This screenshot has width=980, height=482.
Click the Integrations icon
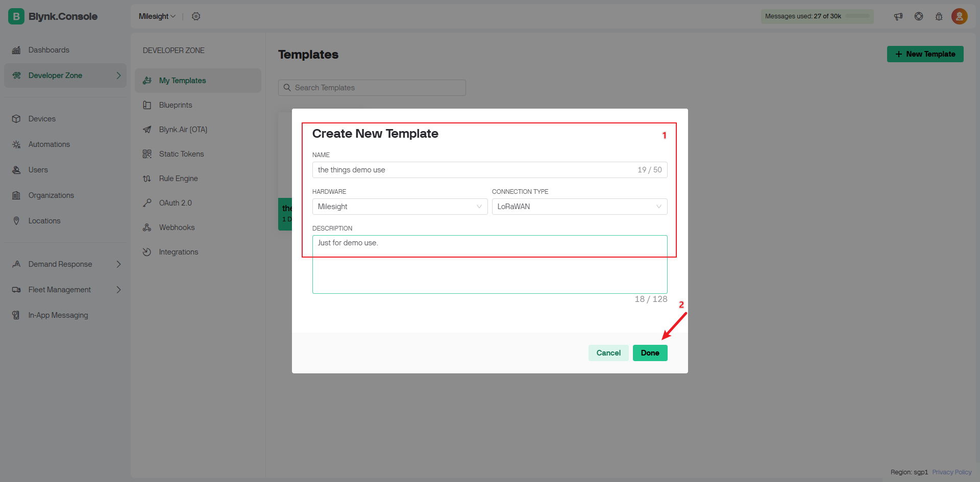point(147,252)
